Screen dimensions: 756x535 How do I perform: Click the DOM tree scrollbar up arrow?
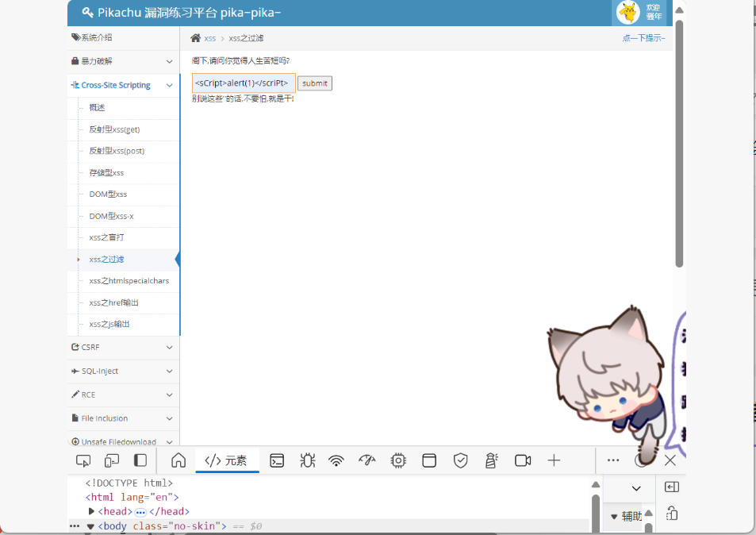[x=596, y=484]
